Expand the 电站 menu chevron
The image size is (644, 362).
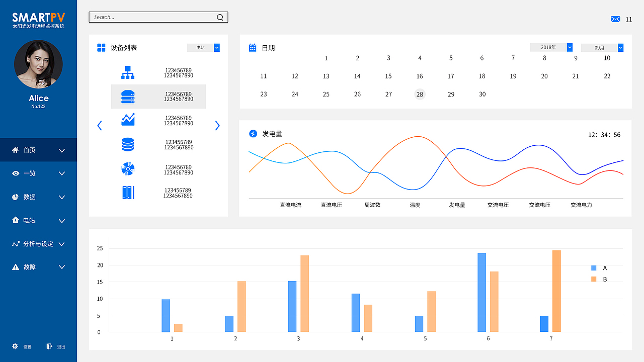62,221
